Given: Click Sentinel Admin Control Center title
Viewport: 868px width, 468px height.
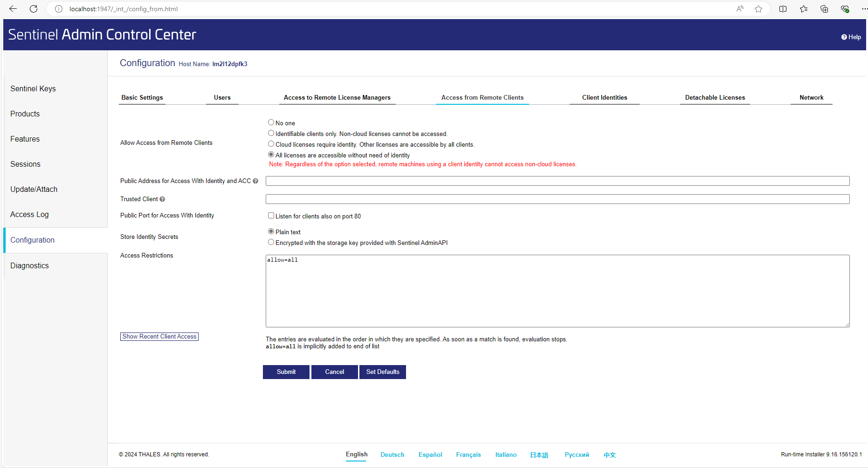Looking at the screenshot, I should coord(102,34).
